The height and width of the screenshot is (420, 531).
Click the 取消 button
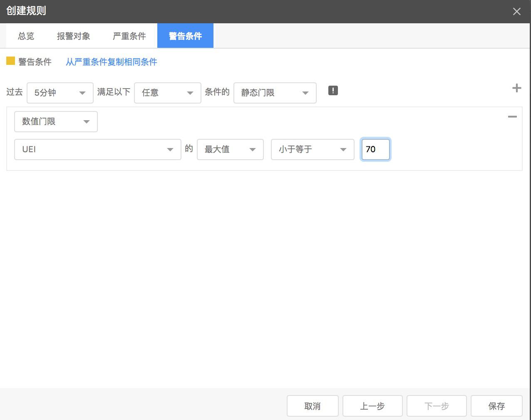click(313, 406)
